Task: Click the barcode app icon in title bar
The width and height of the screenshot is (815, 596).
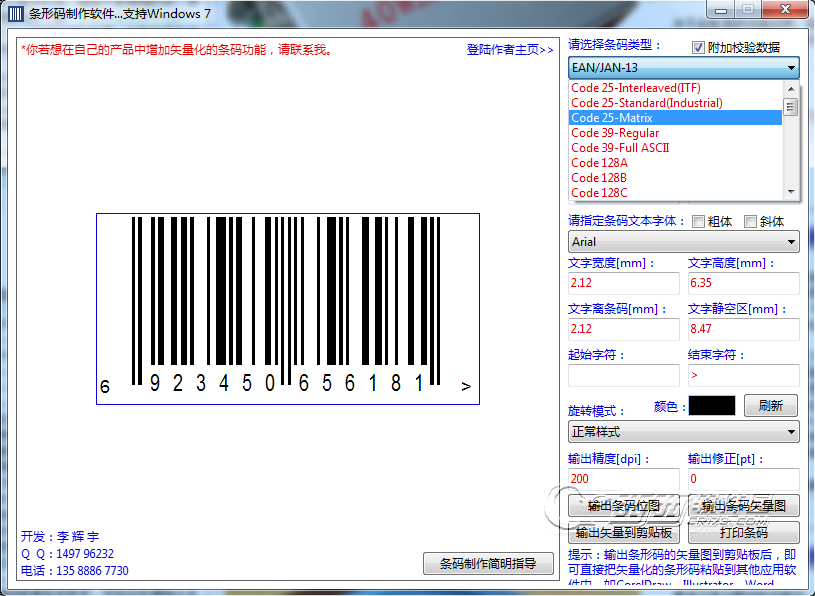Action: pos(16,14)
